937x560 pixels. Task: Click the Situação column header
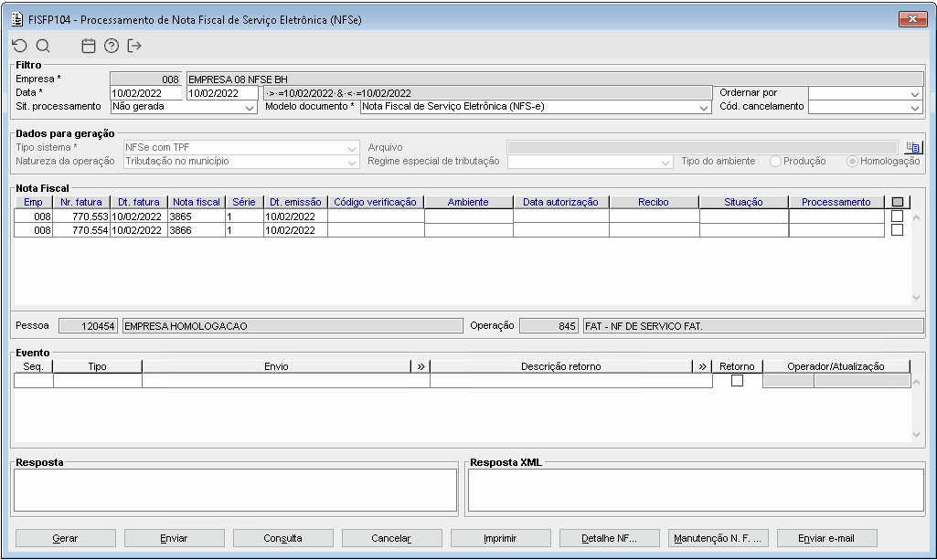coord(743,202)
